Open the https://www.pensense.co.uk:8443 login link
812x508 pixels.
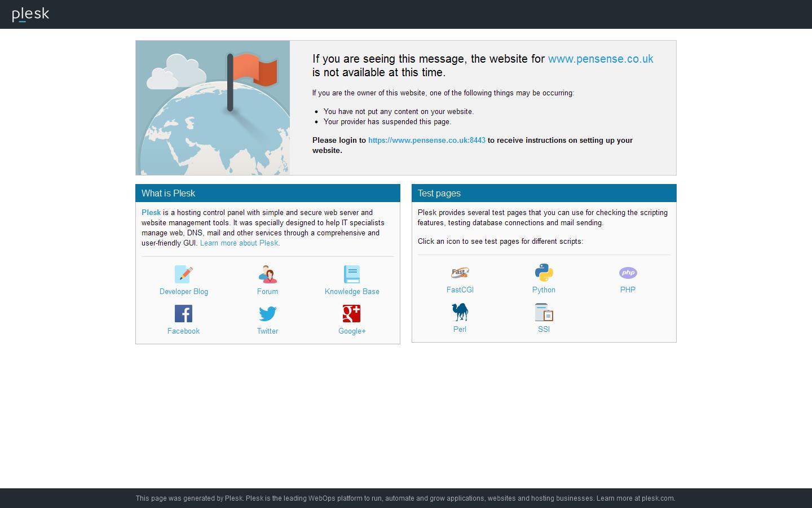426,140
